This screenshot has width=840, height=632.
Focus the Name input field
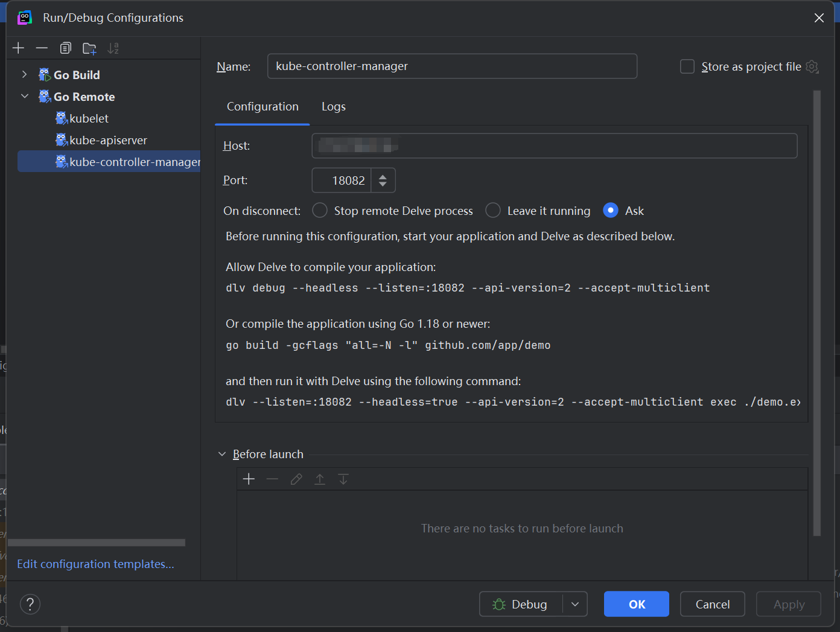pyautogui.click(x=452, y=66)
